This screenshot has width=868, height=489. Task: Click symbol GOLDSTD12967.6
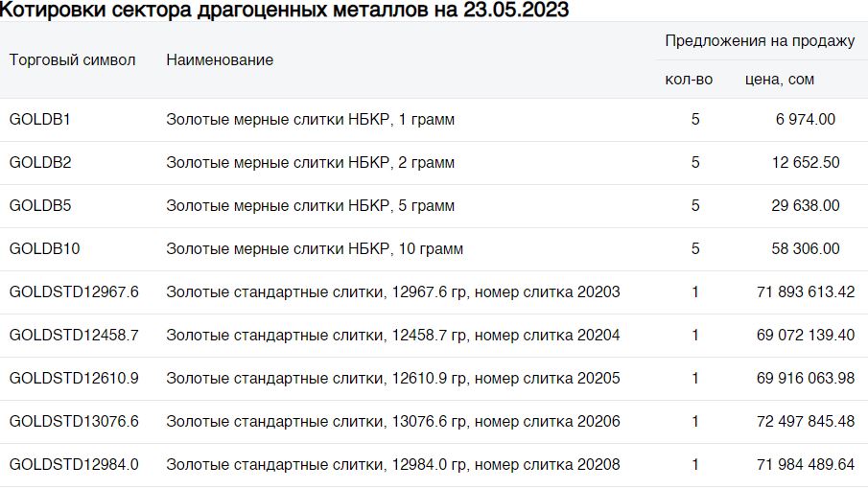pos(74,292)
